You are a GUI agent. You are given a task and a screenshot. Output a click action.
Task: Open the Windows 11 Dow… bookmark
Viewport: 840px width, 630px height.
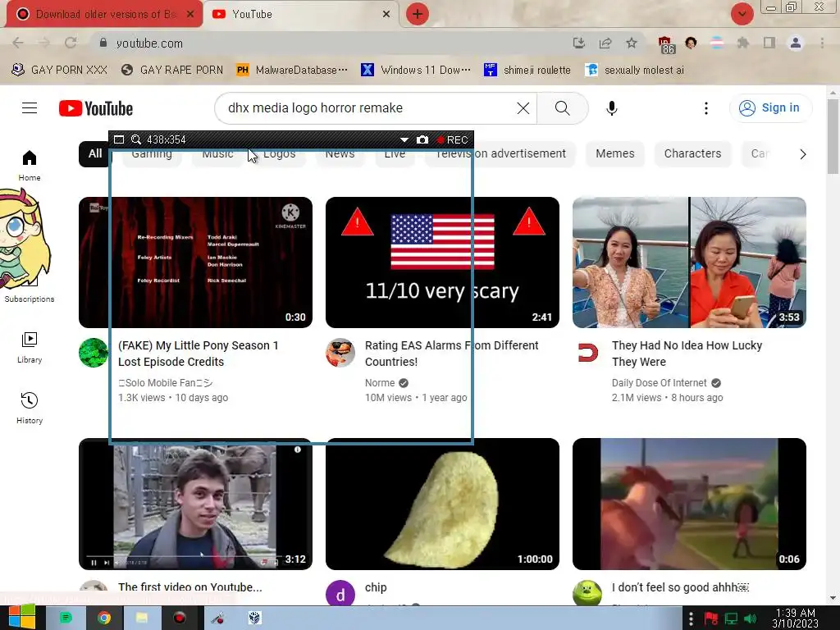(416, 71)
